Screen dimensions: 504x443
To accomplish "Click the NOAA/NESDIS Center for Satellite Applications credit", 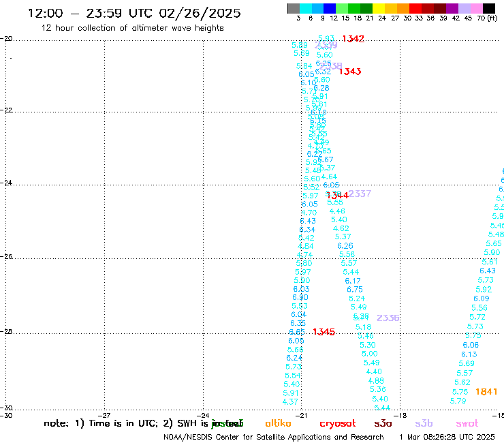I will tap(274, 438).
